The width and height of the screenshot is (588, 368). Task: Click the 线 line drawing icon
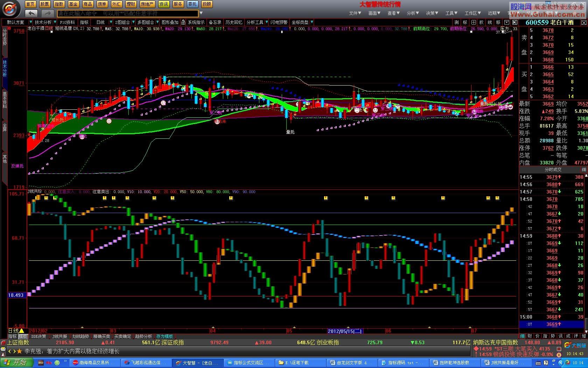coord(490,22)
